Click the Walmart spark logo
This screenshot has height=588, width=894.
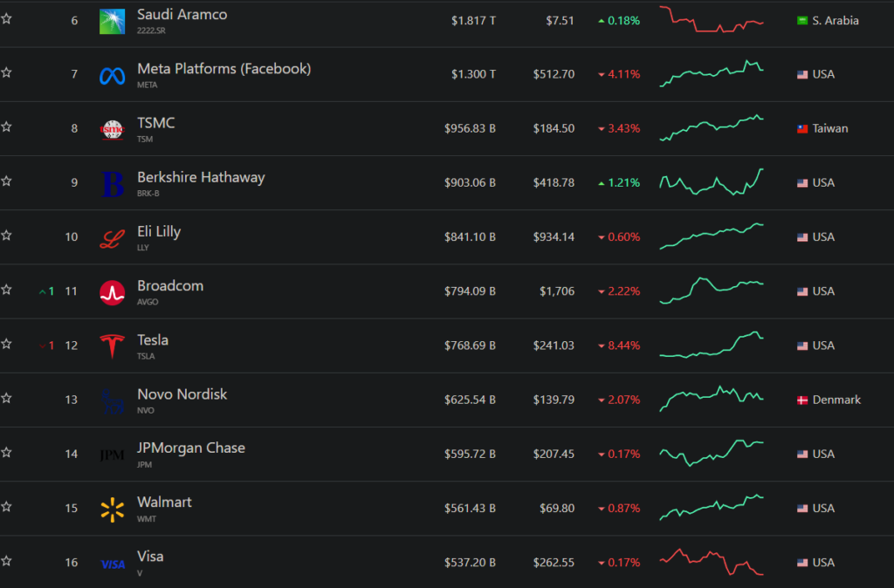pos(113,509)
